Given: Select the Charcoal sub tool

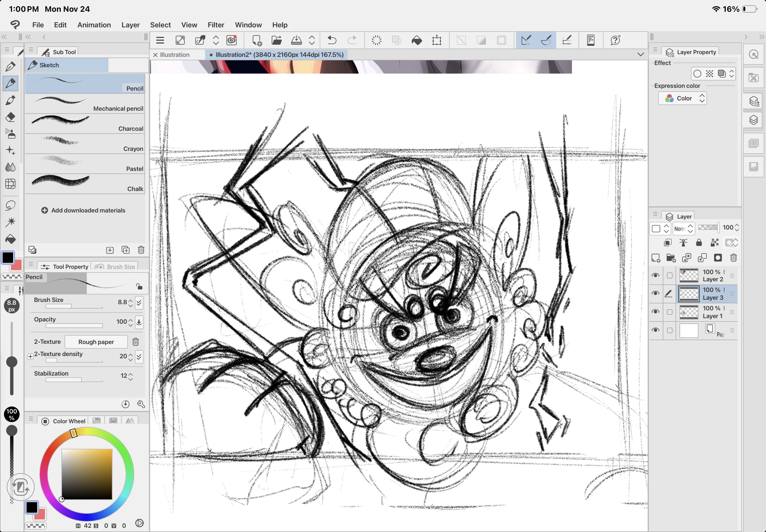Looking at the screenshot, I should (85, 124).
